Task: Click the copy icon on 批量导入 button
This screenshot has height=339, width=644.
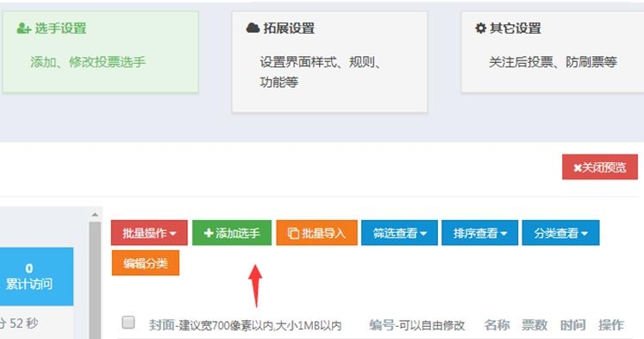Action: pos(293,234)
